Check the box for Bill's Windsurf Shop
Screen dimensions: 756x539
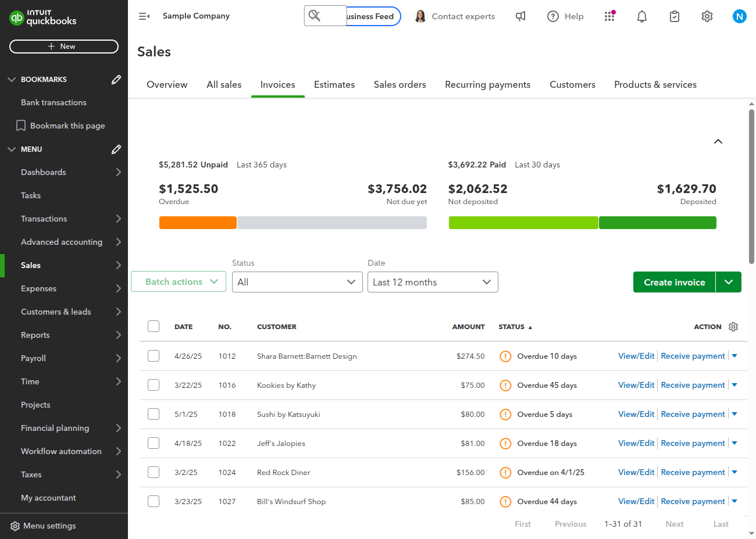point(154,501)
